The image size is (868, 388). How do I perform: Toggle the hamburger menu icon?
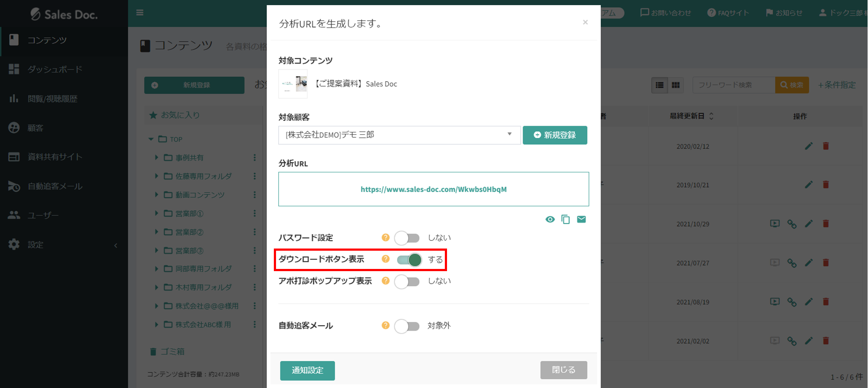140,13
